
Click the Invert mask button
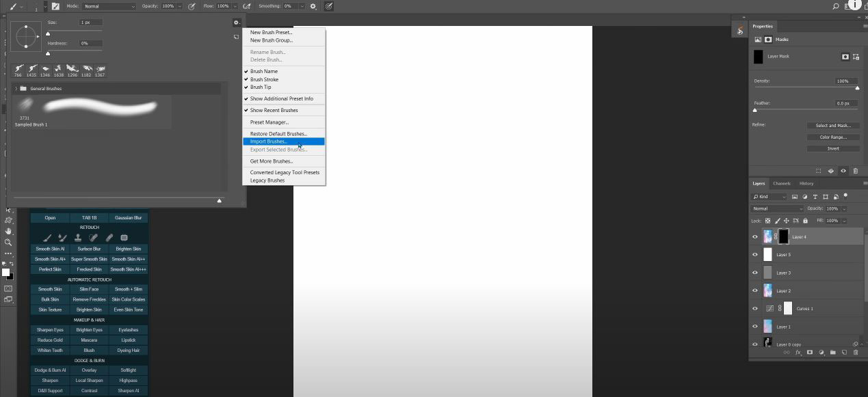(833, 148)
